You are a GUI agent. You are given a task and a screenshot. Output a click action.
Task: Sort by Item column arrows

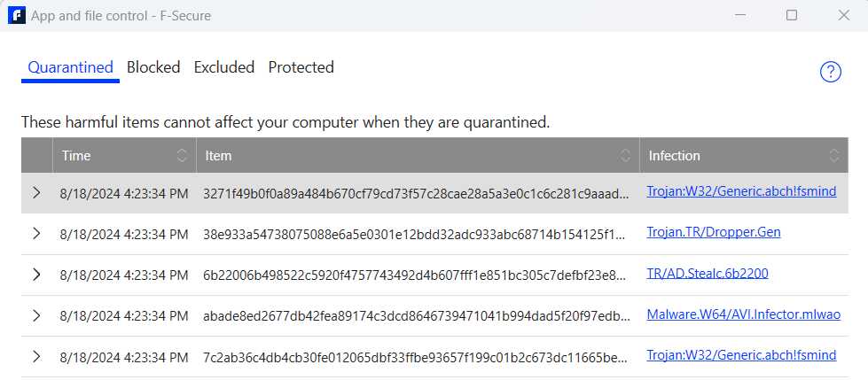[626, 155]
